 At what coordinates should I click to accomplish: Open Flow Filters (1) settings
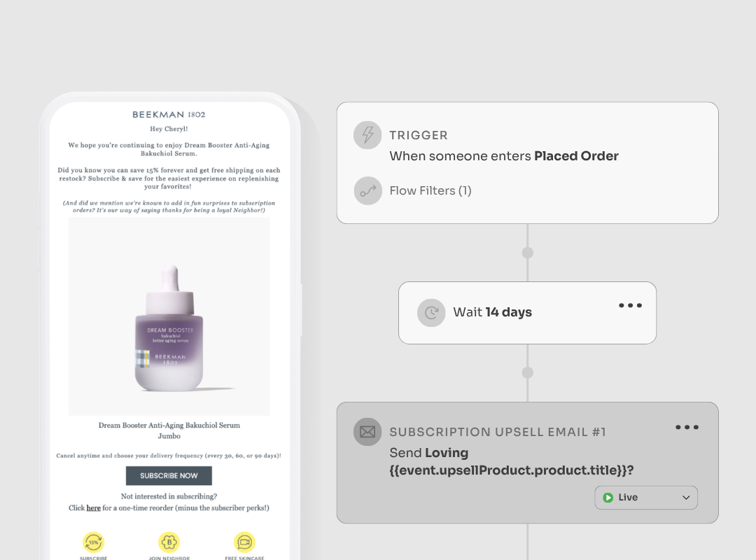click(x=430, y=191)
